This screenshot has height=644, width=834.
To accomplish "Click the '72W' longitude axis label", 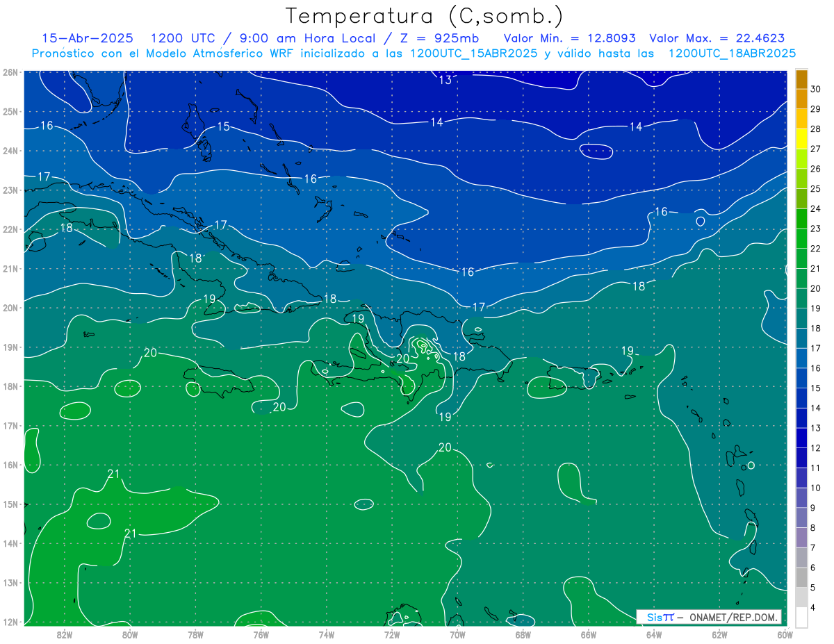I will [x=392, y=634].
